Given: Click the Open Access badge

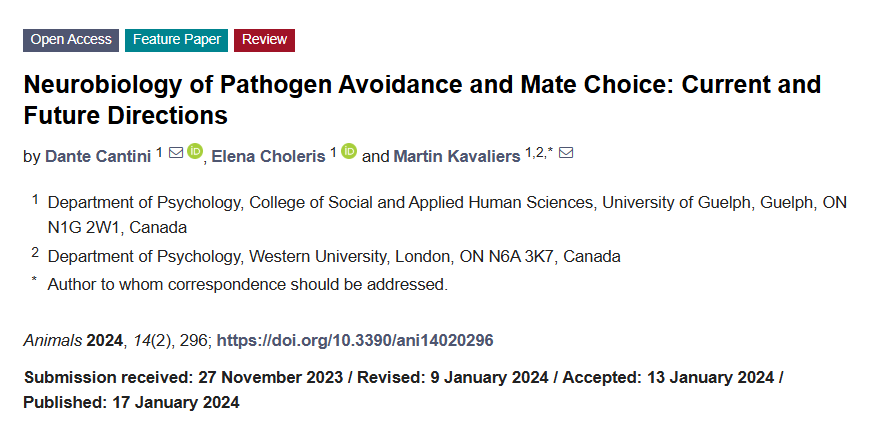Looking at the screenshot, I should click(x=71, y=40).
